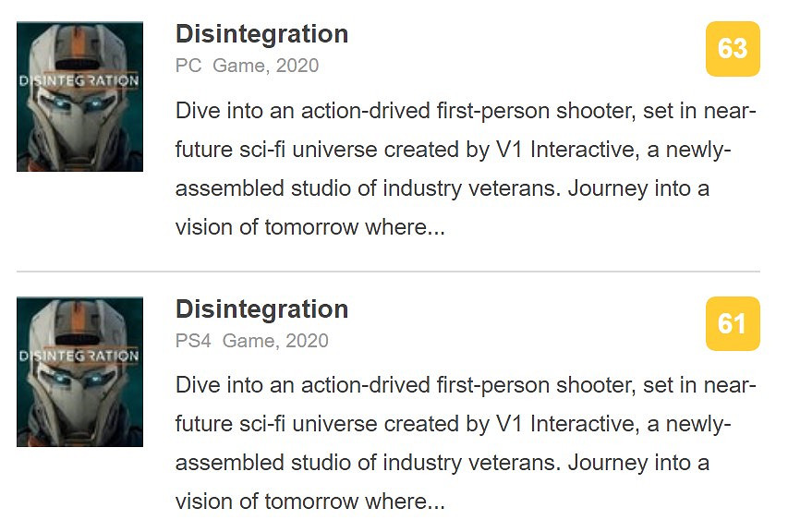The height and width of the screenshot is (532, 788).
Task: Click "Game, 2020" under the PC title
Action: [x=266, y=66]
